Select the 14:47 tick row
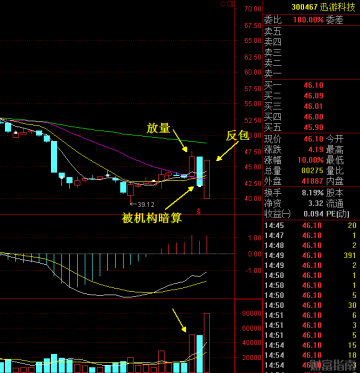This screenshot has height=373, width=360. pos(311,236)
